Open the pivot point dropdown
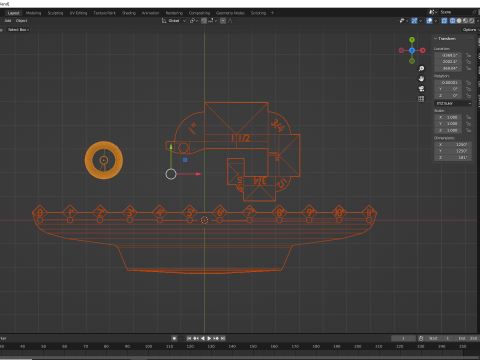 click(x=194, y=21)
